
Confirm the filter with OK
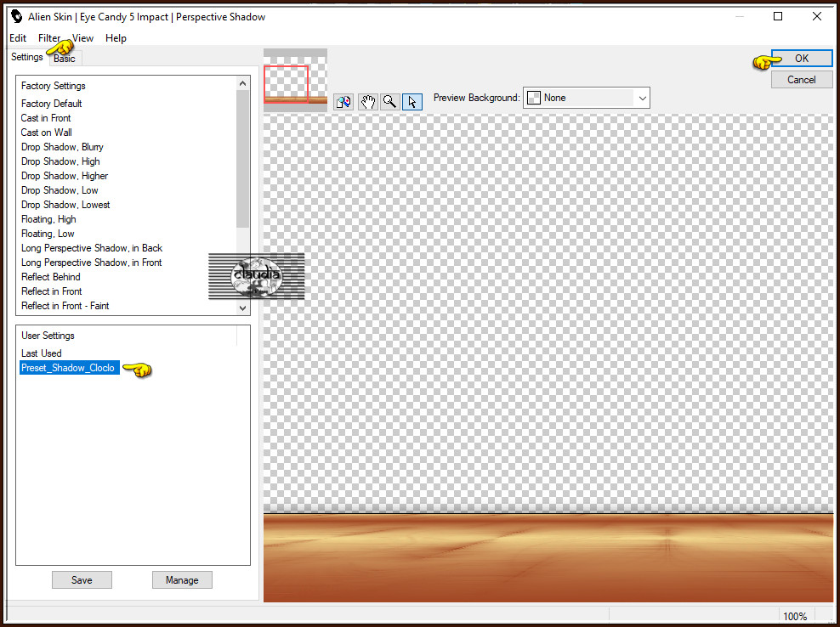802,59
